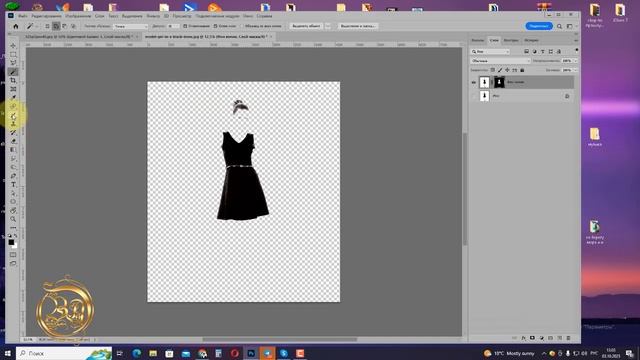Toggle the Образец со всех слоев checkbox

click(242, 26)
